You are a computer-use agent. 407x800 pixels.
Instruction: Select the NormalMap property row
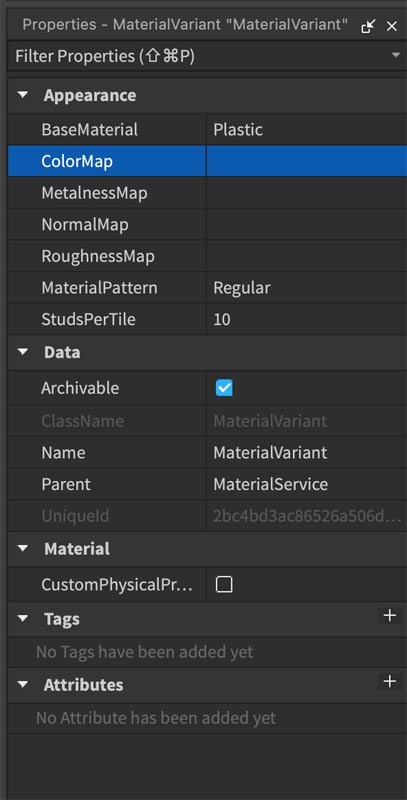tap(208, 224)
